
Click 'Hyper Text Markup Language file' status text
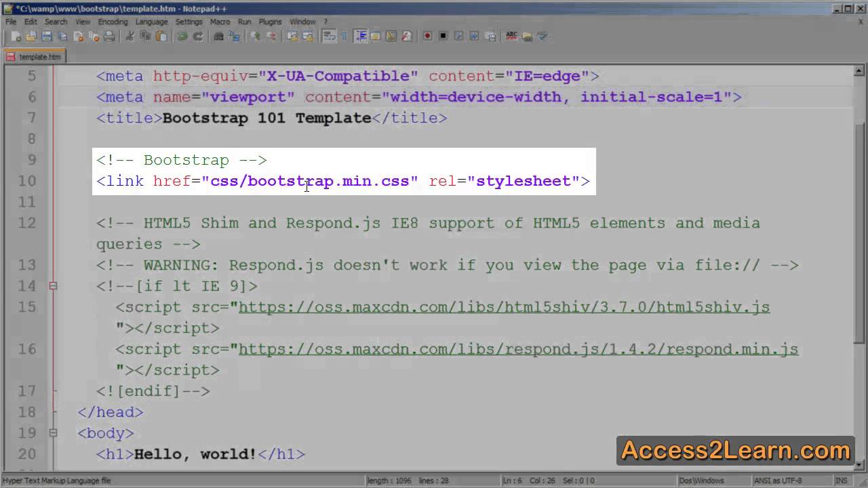[57, 481]
